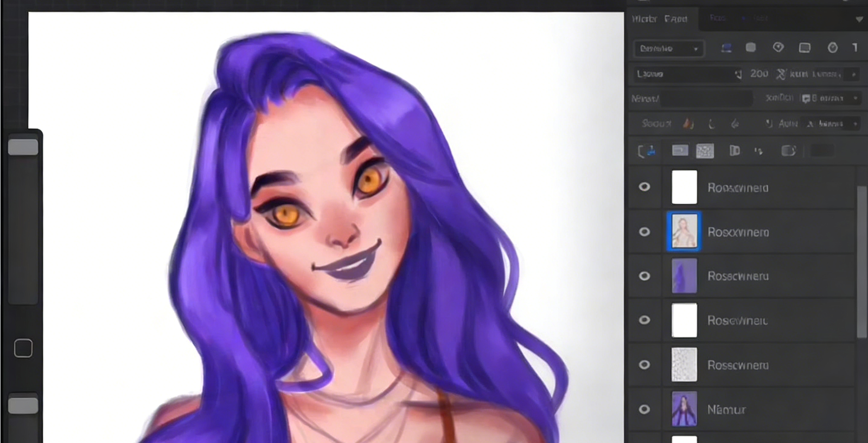Click the curved stroke icon beside the flame

[x=712, y=124]
